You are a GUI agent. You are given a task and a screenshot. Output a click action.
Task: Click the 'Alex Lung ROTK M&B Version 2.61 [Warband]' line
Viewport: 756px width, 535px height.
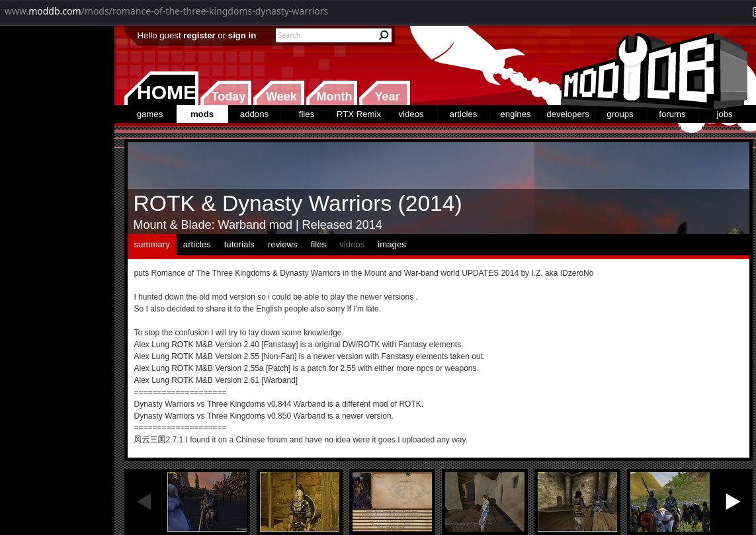(x=216, y=380)
